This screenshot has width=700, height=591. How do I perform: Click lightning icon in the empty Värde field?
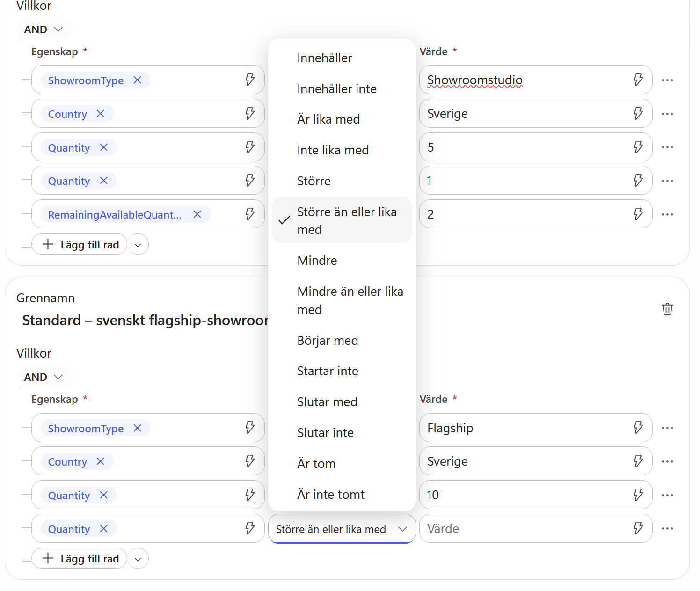638,528
